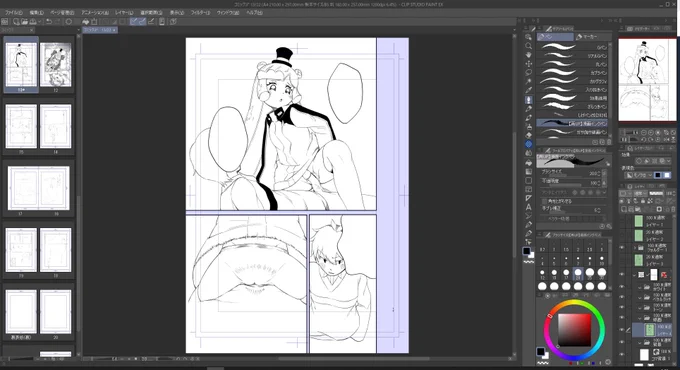Image resolution: width=680 pixels, height=370 pixels.
Task: Switch to the ペン sub tool tab
Action: [x=555, y=37]
